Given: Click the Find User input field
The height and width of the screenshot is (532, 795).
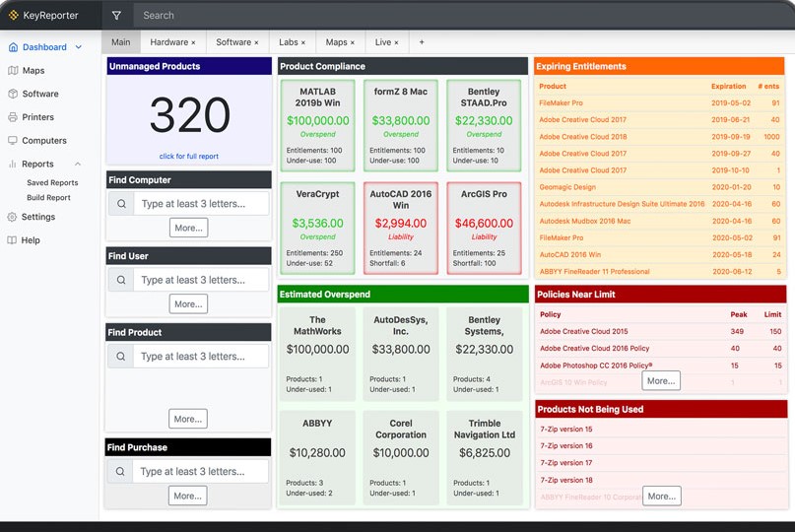Looking at the screenshot, I should (201, 280).
